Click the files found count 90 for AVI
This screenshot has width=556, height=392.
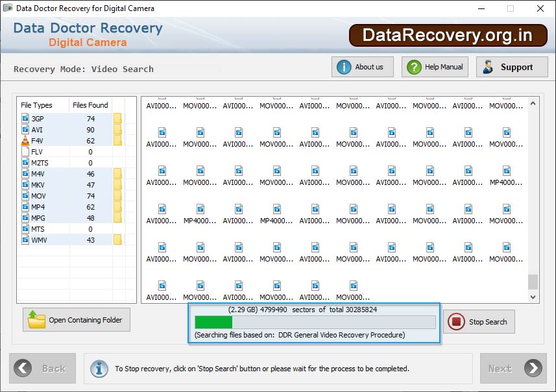(90, 130)
